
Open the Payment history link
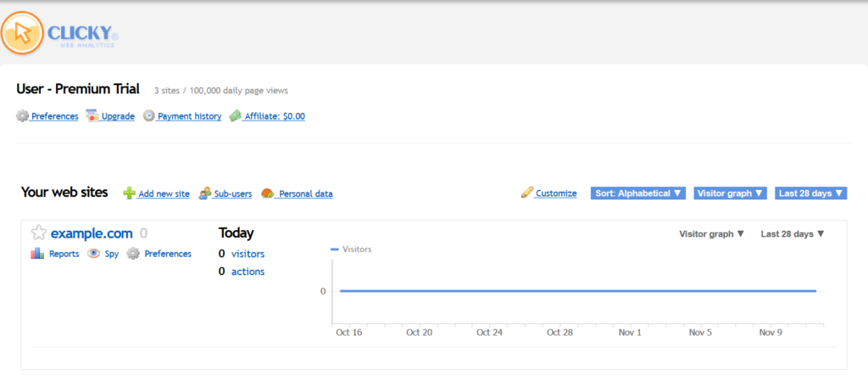[x=189, y=116]
